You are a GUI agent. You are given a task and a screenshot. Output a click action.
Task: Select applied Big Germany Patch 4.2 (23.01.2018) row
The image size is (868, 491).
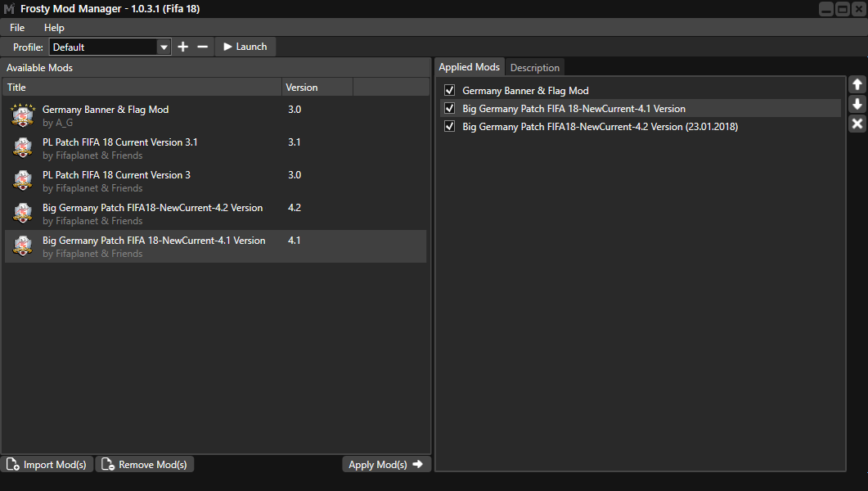(641, 127)
